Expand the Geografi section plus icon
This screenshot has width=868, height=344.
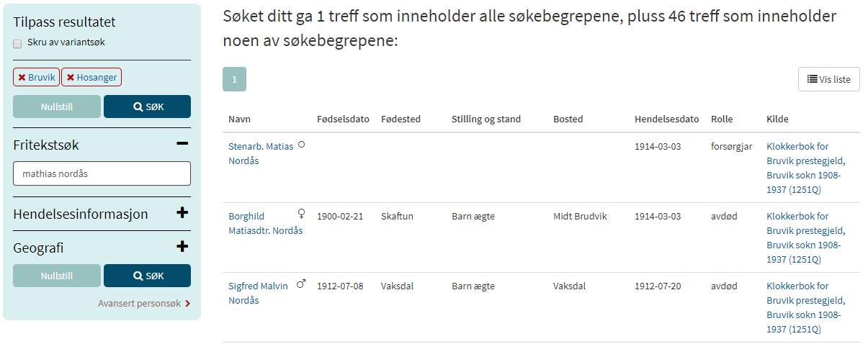182,247
